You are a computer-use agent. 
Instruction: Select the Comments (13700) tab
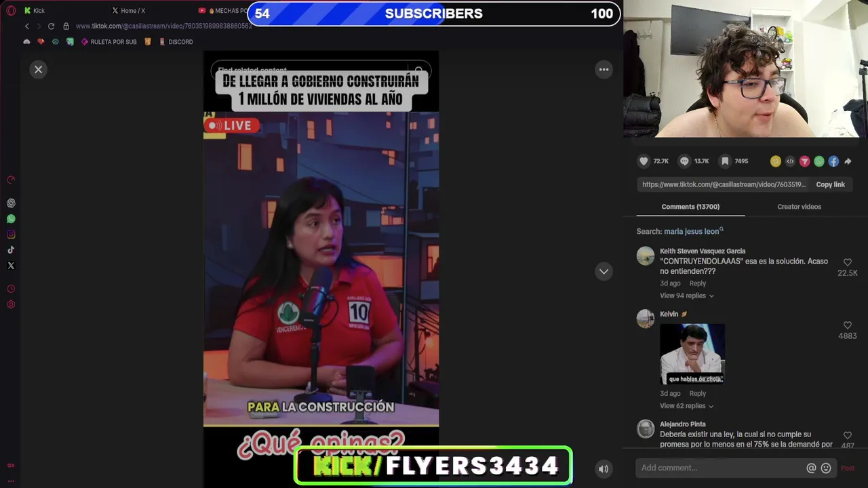[690, 207]
